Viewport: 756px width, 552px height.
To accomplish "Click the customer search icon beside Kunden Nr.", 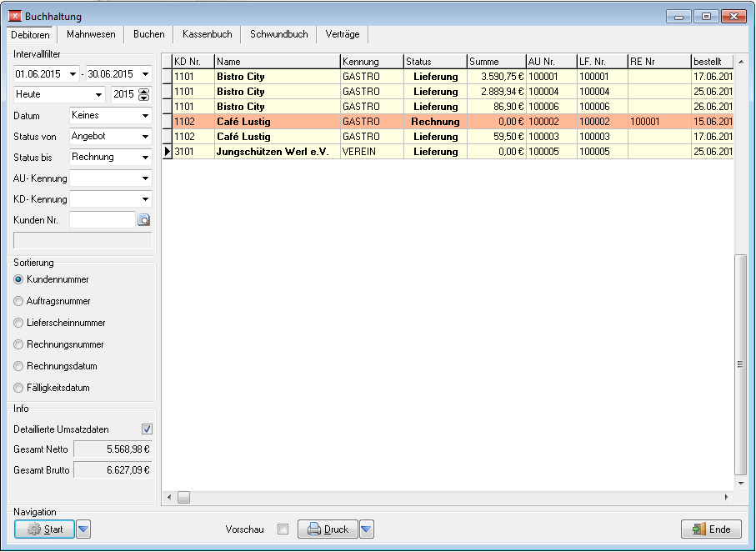I will [143, 220].
